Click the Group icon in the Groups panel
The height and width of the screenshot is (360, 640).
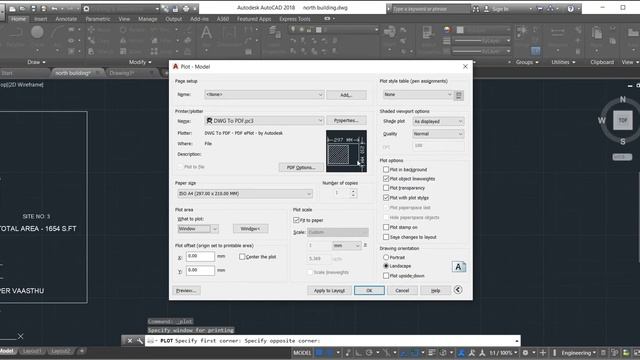(522, 32)
